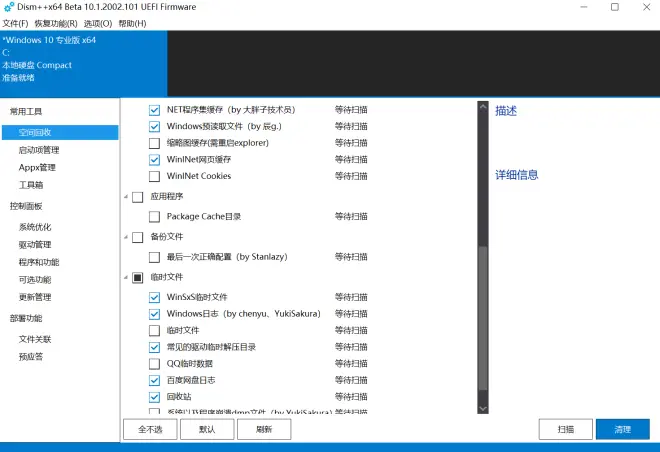Click the 默认 button

coord(207,429)
